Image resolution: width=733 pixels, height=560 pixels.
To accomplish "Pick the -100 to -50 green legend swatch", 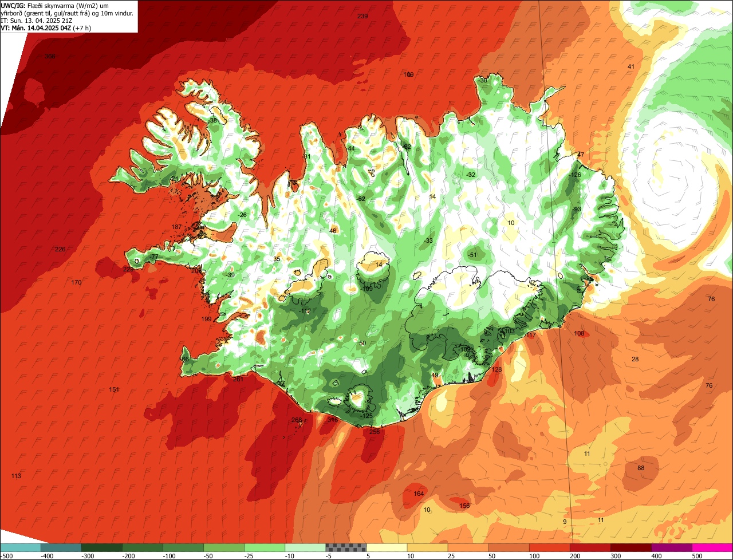I will [x=183, y=547].
